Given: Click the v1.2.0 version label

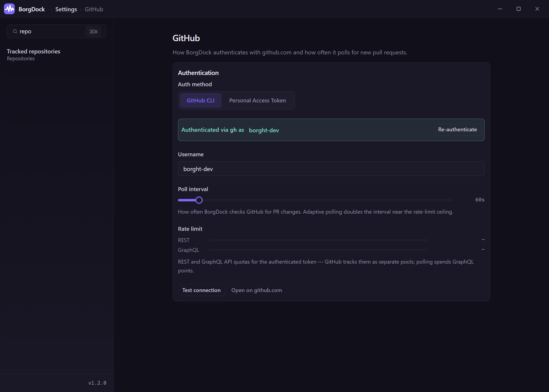Looking at the screenshot, I should click(x=97, y=383).
